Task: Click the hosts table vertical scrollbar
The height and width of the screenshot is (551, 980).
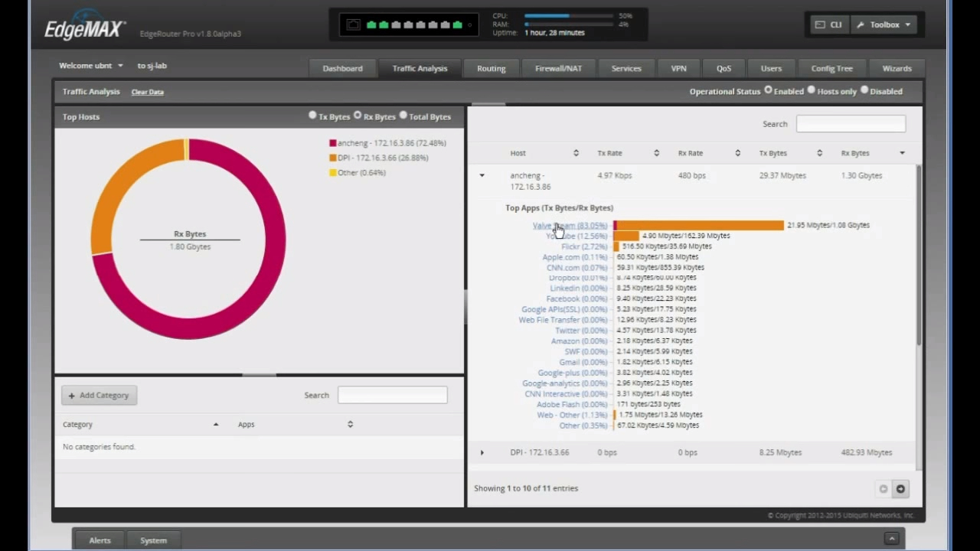Action: coord(919,255)
